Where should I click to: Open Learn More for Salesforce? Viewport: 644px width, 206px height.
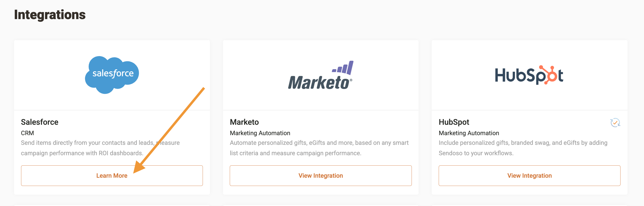[112, 176]
